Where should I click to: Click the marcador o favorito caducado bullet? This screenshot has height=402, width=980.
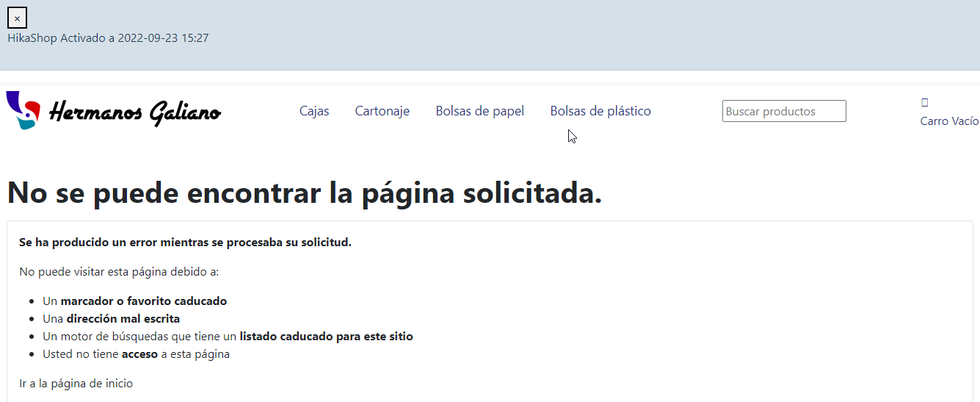(x=135, y=301)
